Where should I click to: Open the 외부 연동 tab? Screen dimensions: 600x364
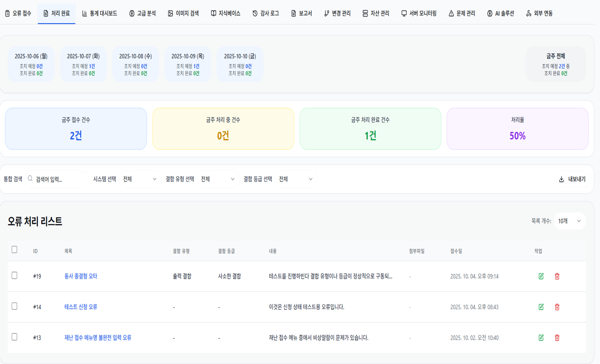coord(539,13)
